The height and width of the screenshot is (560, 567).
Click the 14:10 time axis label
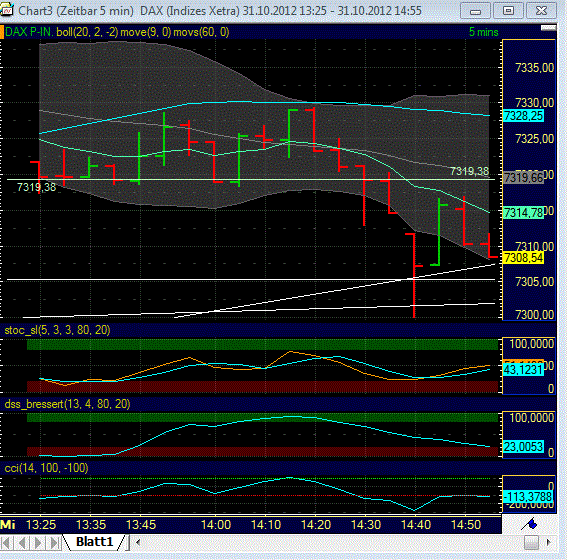click(x=266, y=525)
